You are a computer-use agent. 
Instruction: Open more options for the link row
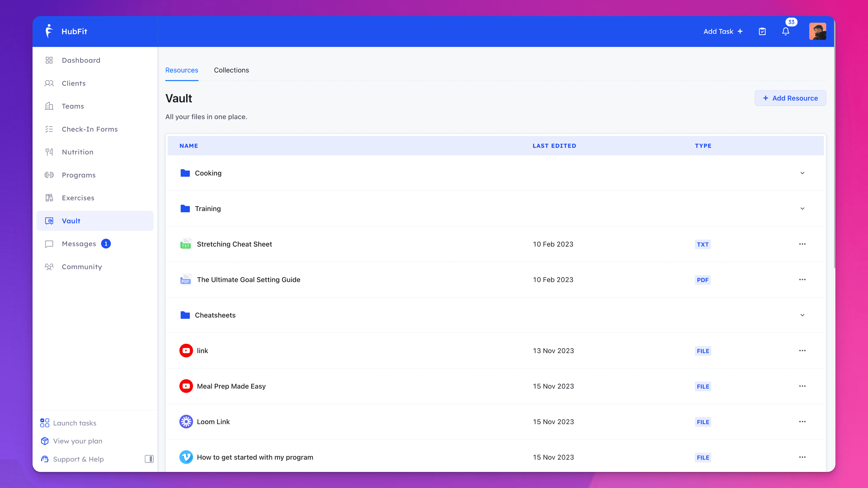click(802, 351)
